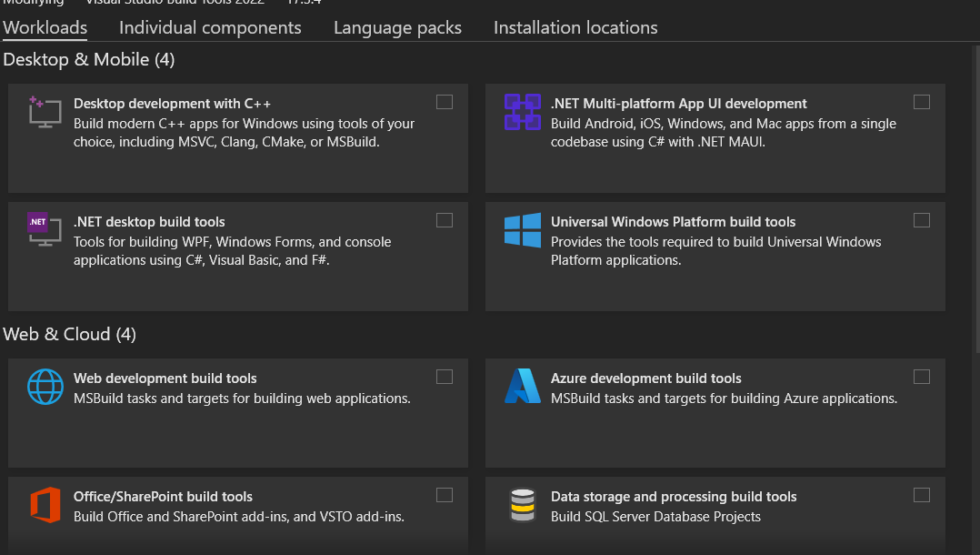
Task: Tick Universal Windows Platform build tools checkbox
Action: (921, 220)
